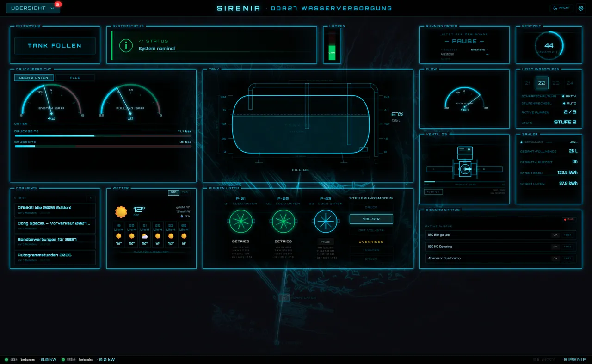
Task: Switch to Oben ⇄ Unten pressure tab
Action: coord(34,78)
